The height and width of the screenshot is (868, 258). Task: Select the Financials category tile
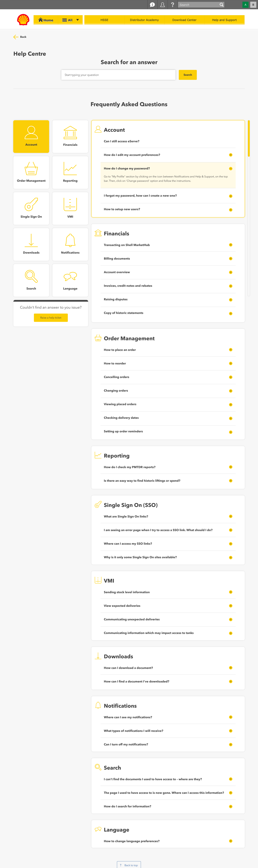pos(70,136)
